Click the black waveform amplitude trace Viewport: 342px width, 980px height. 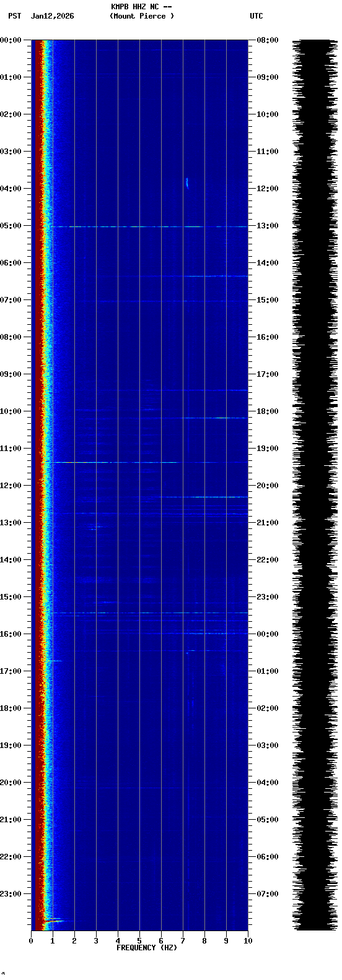click(x=315, y=485)
